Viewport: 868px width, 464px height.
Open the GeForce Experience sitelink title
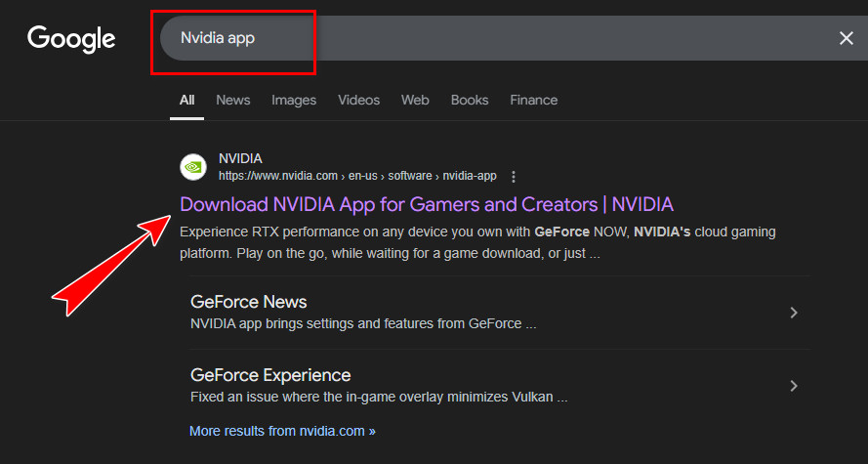pos(270,375)
